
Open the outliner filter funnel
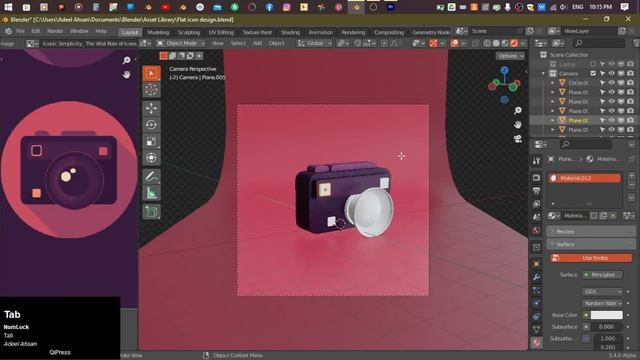[636, 43]
